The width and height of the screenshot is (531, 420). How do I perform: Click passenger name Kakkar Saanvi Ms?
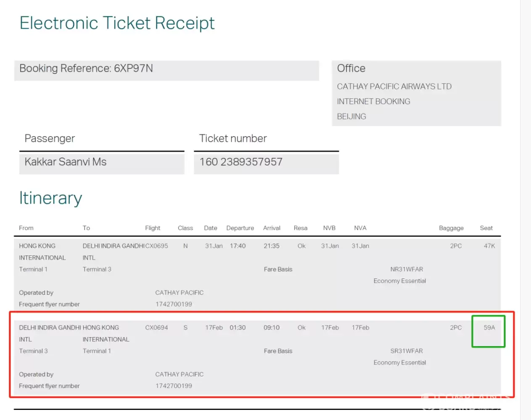pyautogui.click(x=66, y=162)
